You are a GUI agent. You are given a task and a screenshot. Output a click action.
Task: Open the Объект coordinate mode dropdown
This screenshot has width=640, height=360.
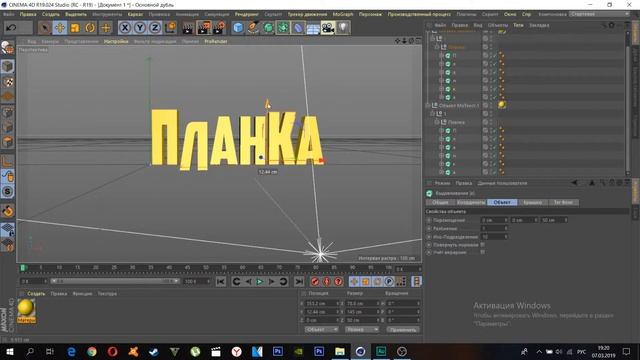[322, 329]
